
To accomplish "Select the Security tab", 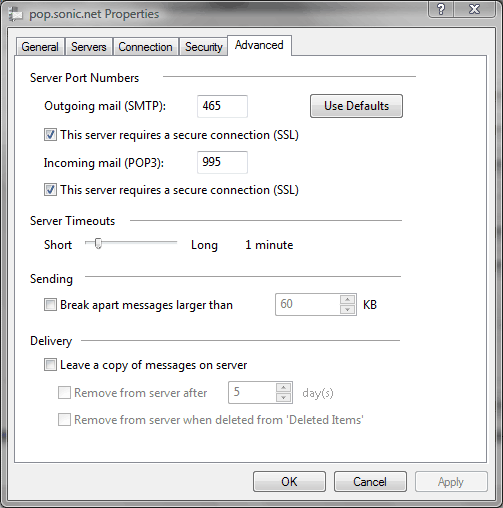I will 203,47.
